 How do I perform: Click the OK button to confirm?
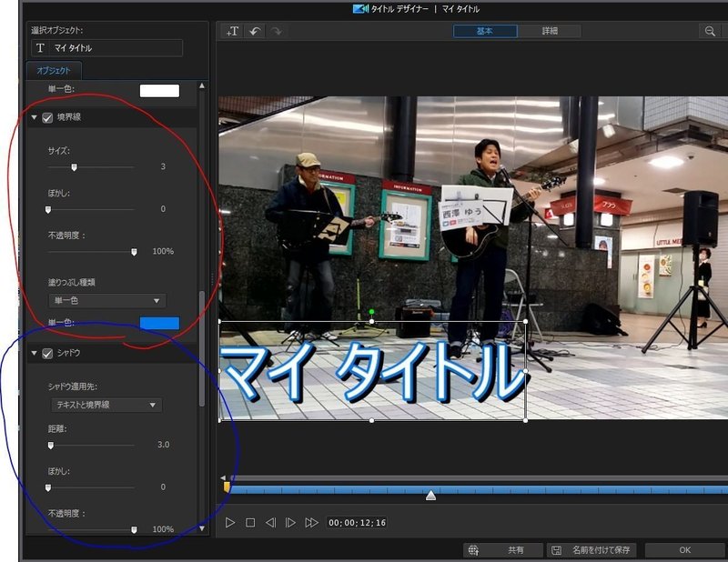point(683,549)
